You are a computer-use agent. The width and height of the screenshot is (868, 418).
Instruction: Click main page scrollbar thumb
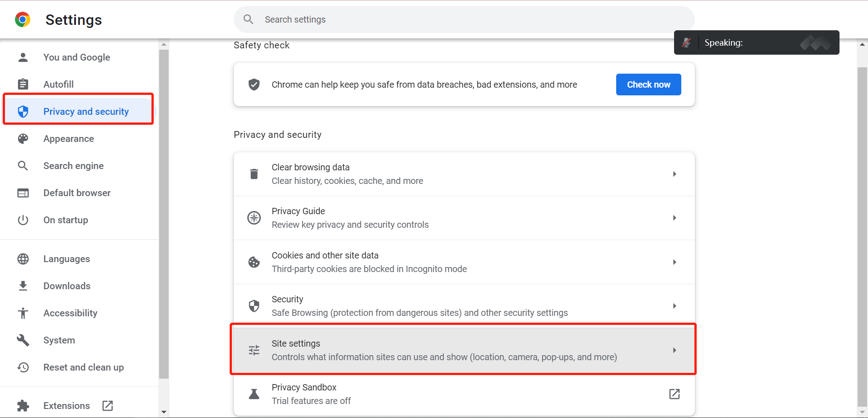[x=862, y=237]
